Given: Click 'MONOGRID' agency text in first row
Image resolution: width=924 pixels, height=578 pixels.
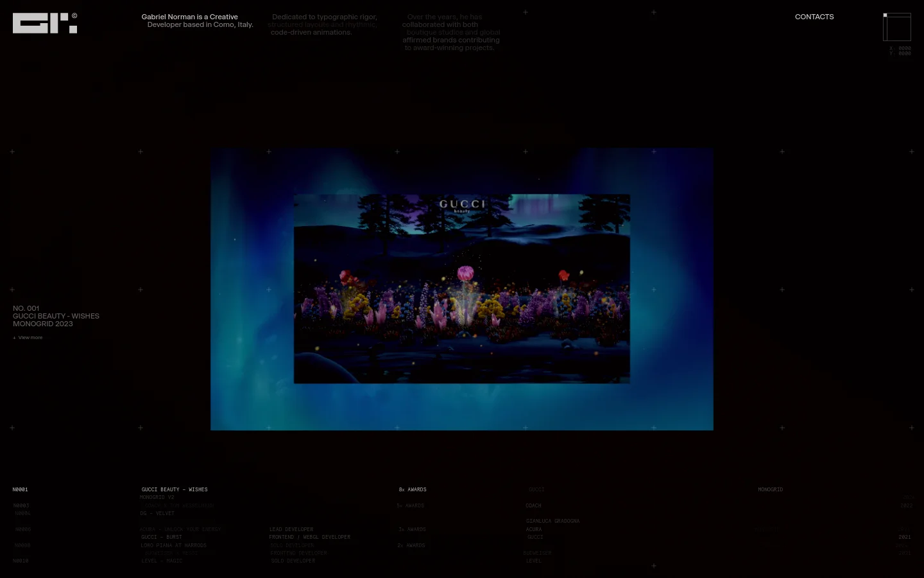Looking at the screenshot, I should [770, 489].
